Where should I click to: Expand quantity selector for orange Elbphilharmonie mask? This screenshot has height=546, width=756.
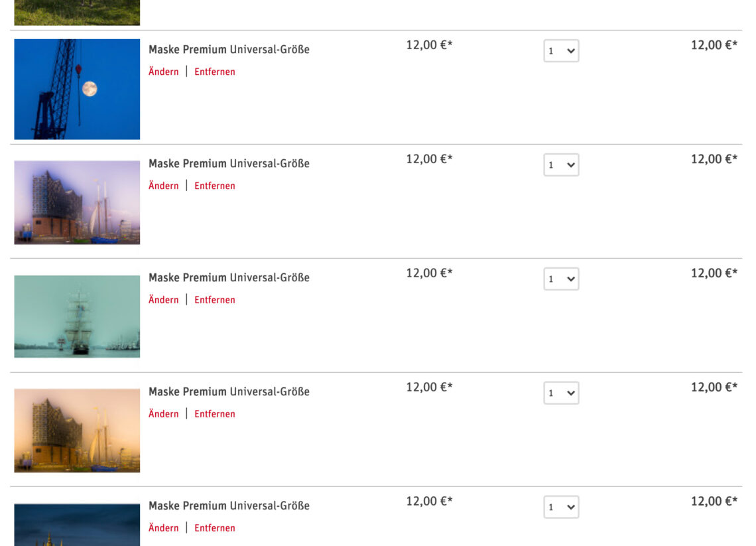[x=561, y=393]
